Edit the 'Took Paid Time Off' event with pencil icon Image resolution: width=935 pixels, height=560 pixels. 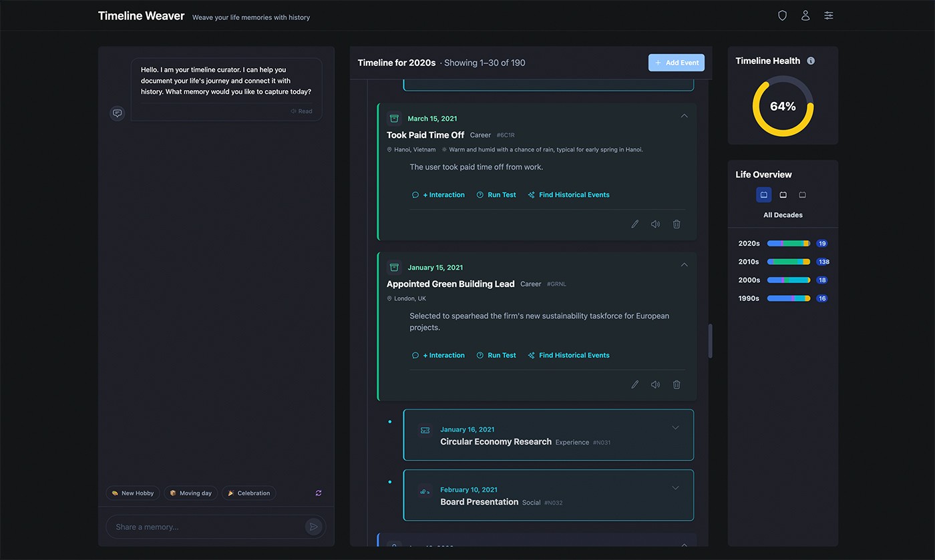coord(634,224)
